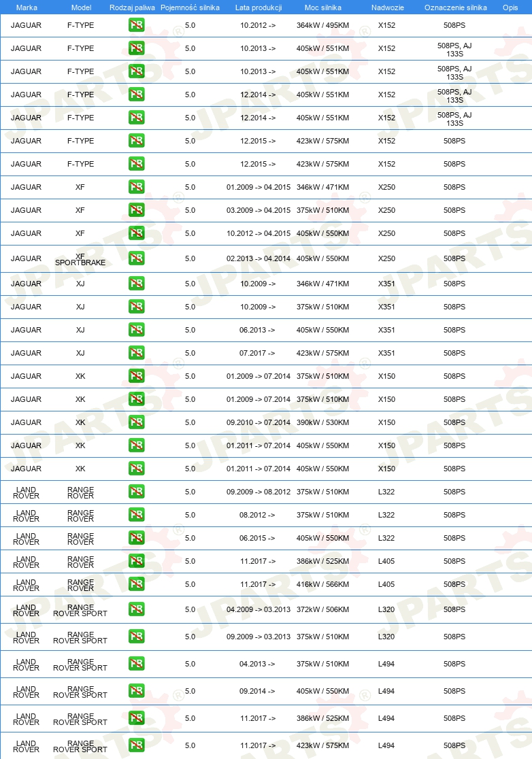Select the '04.2013 ->' production years cell
The width and height of the screenshot is (532, 759).
point(257,664)
